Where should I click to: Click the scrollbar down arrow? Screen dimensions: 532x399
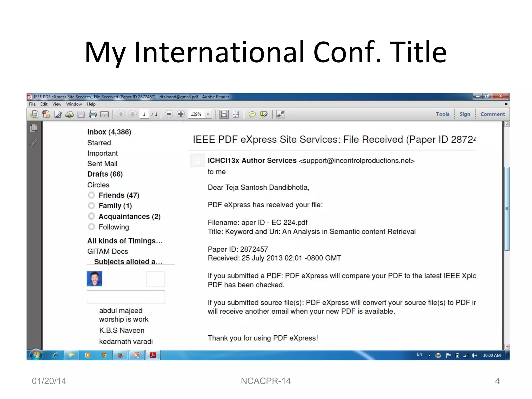pos(507,347)
